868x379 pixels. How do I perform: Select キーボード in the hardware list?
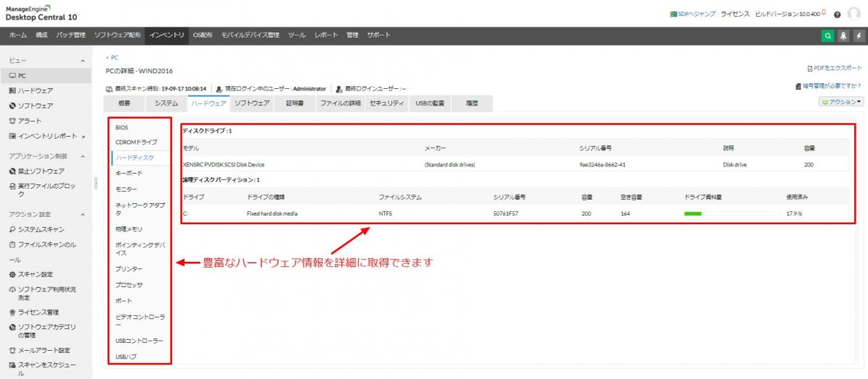pyautogui.click(x=129, y=173)
